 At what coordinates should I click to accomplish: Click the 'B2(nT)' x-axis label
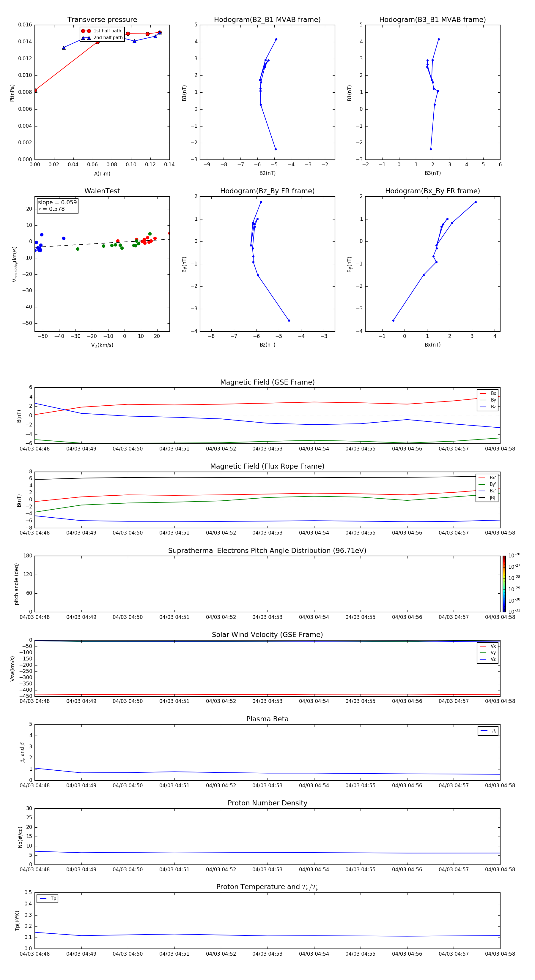click(267, 173)
